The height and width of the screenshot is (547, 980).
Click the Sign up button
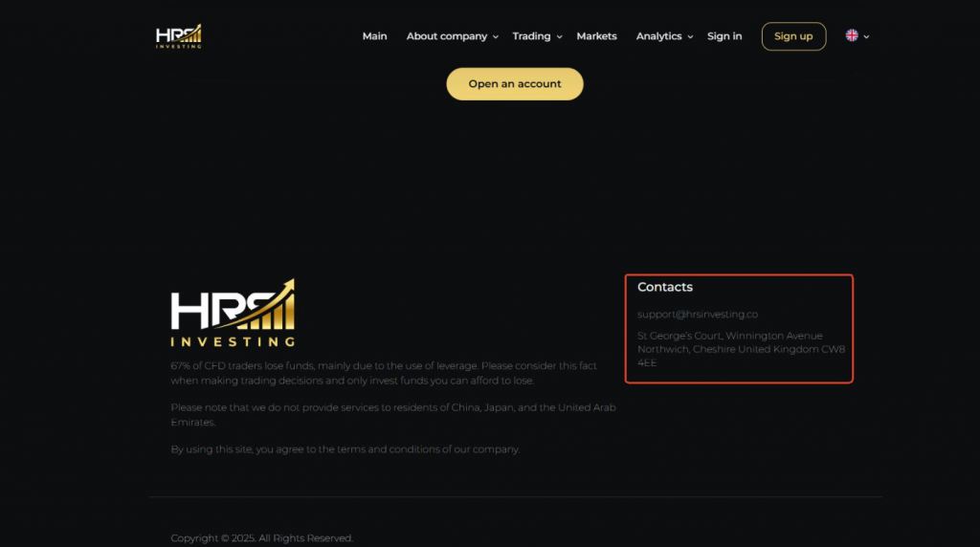click(793, 36)
